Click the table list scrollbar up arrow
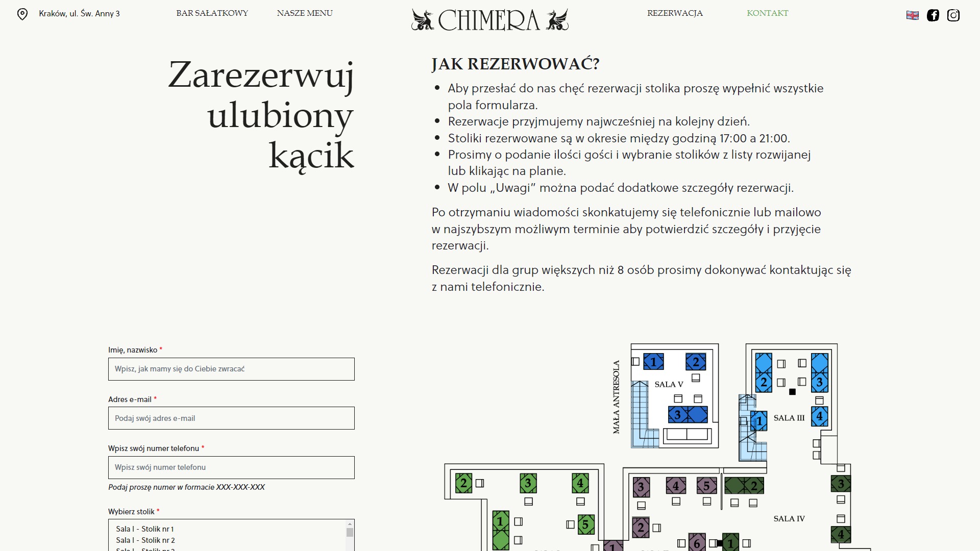Image resolution: width=980 pixels, height=551 pixels. [350, 524]
